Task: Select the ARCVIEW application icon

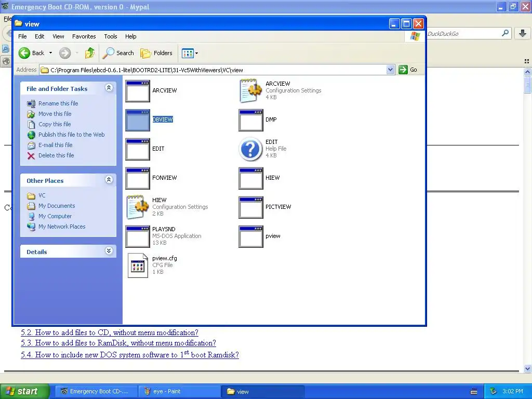Action: 137,91
